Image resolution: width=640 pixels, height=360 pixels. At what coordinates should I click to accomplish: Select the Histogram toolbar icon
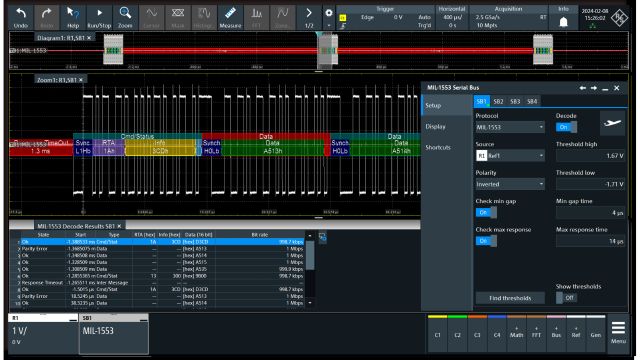[204, 18]
